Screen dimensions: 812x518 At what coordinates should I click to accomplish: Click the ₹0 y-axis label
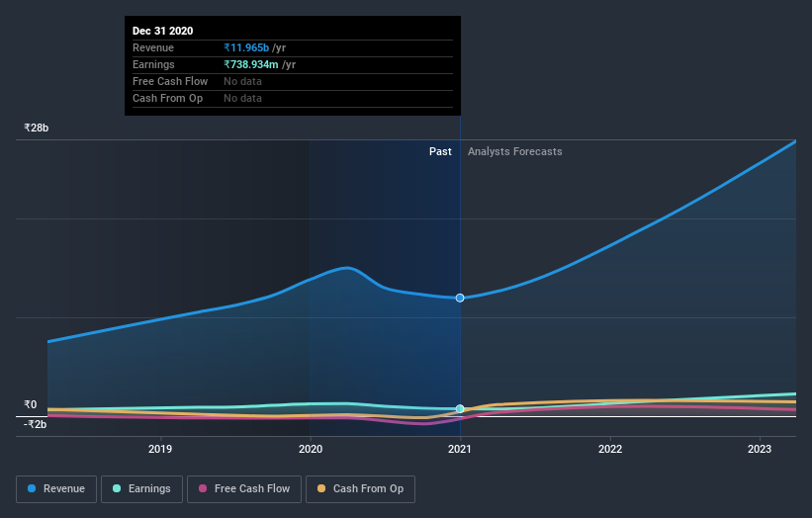pos(31,404)
